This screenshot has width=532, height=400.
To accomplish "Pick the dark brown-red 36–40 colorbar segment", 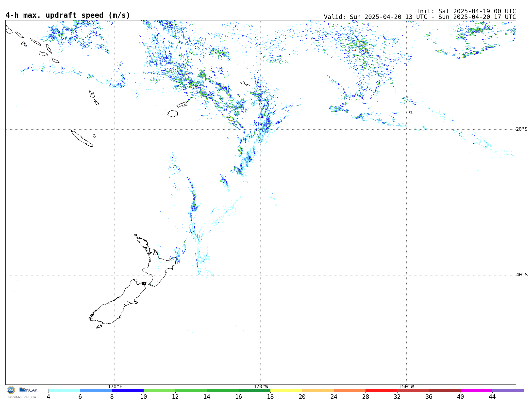I will 445,391.
